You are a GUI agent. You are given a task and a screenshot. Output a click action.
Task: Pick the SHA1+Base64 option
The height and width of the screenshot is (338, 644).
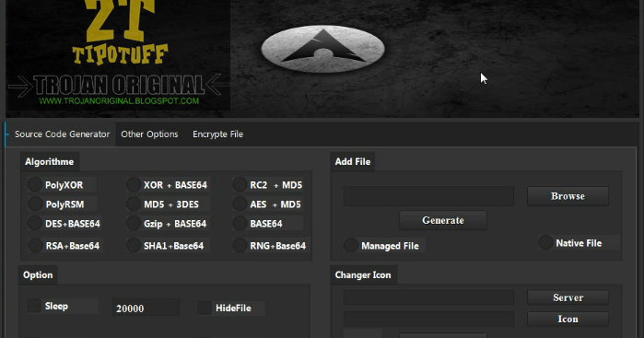tap(134, 245)
